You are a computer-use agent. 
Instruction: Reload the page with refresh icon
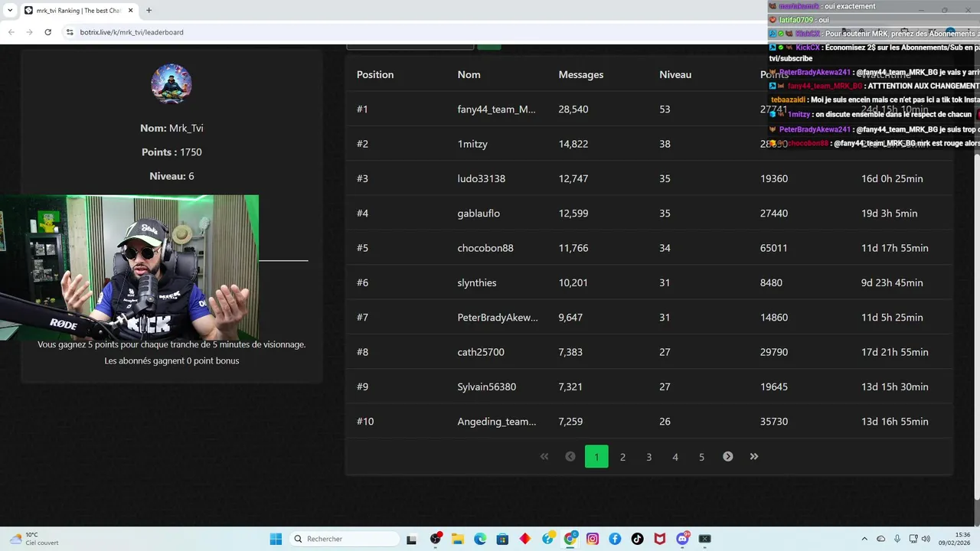click(47, 32)
